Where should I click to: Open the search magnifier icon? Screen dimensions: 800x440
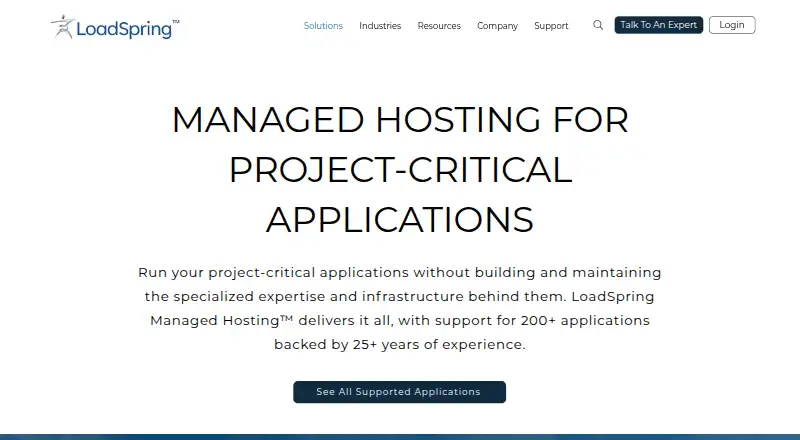(598, 25)
